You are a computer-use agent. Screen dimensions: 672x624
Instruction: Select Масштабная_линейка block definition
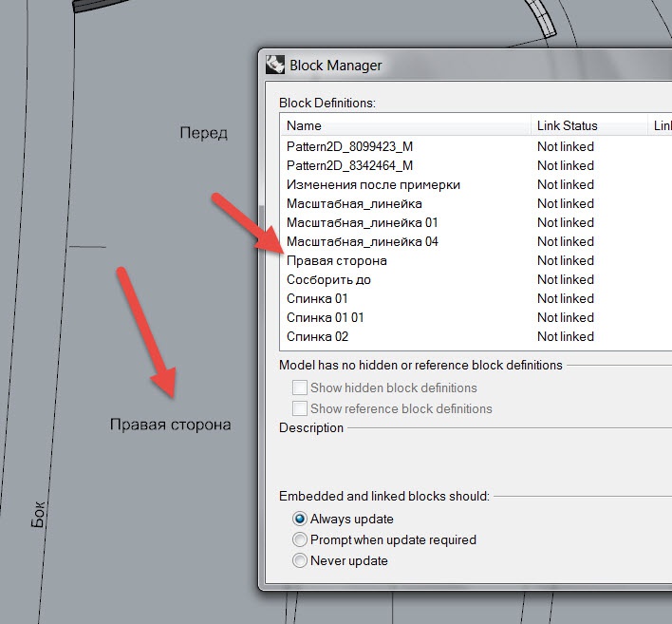pyautogui.click(x=354, y=203)
